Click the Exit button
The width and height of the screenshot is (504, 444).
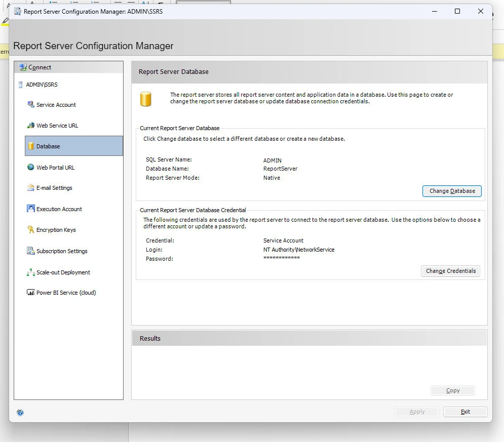465,412
